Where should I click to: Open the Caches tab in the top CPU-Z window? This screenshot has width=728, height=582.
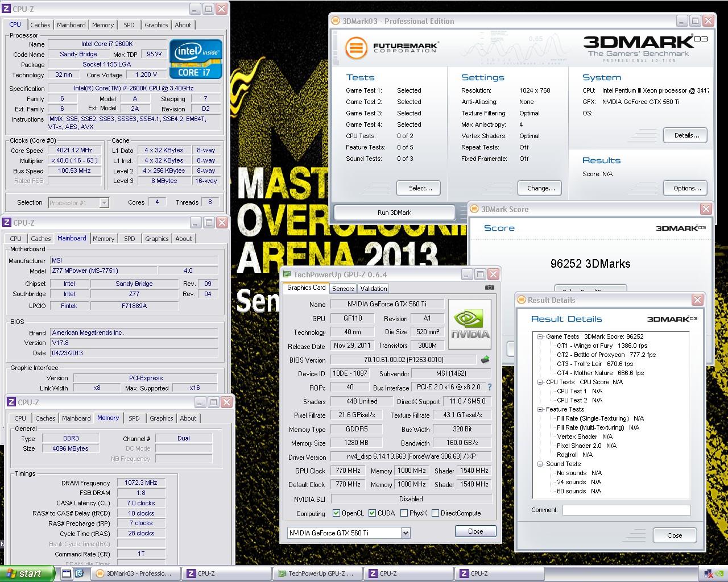pyautogui.click(x=40, y=25)
